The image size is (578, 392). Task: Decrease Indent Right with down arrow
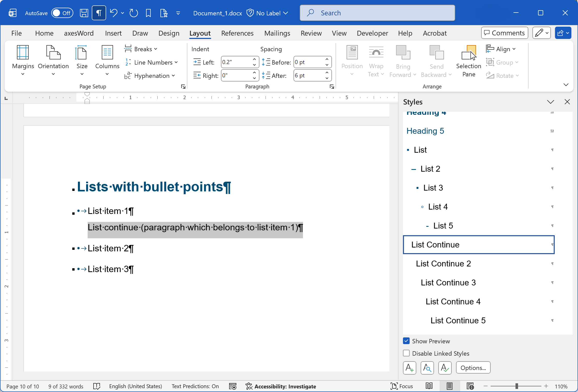point(254,78)
